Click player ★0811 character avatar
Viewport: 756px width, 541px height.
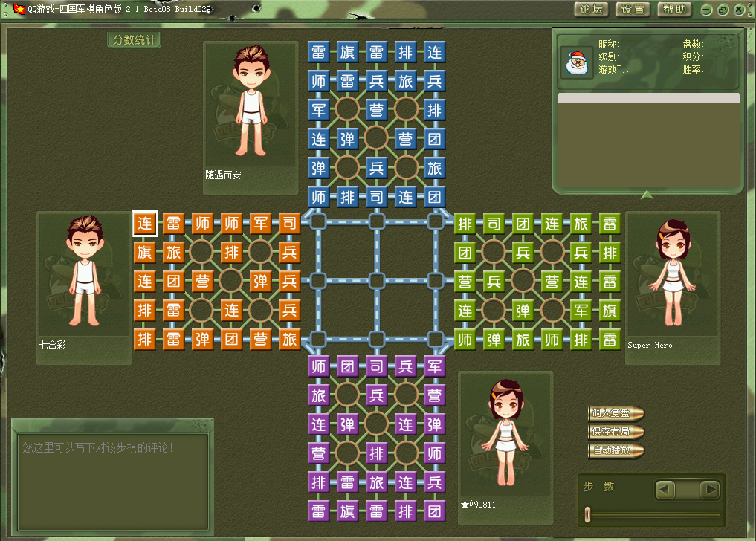pos(505,432)
